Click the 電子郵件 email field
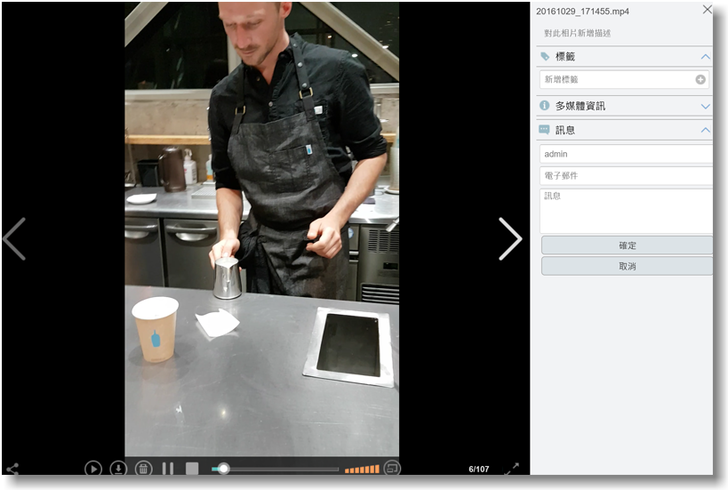 [x=626, y=176]
